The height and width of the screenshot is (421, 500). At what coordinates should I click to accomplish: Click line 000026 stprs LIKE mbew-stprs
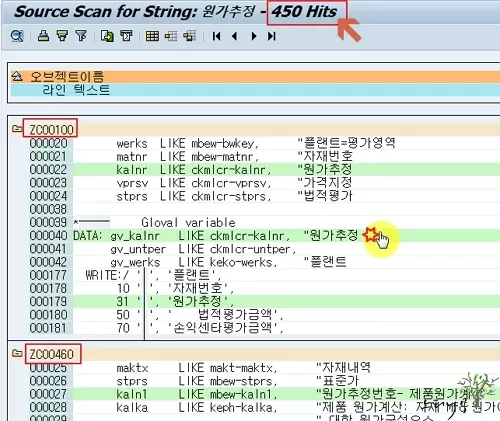click(x=264, y=381)
